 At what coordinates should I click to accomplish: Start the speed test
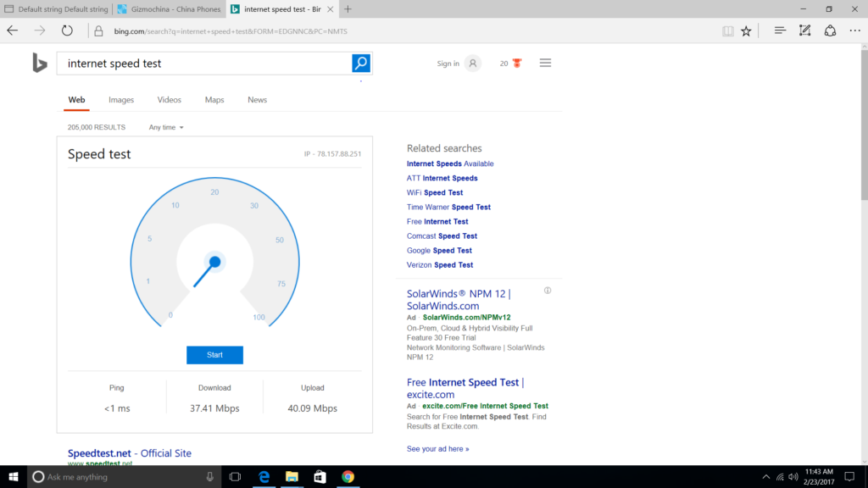pos(214,355)
